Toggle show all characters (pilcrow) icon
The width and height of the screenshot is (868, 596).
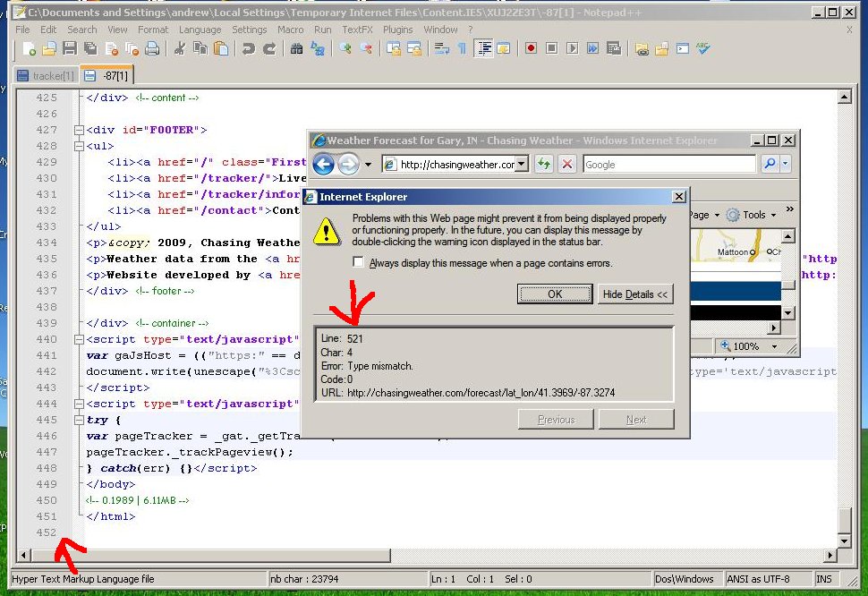[463, 48]
